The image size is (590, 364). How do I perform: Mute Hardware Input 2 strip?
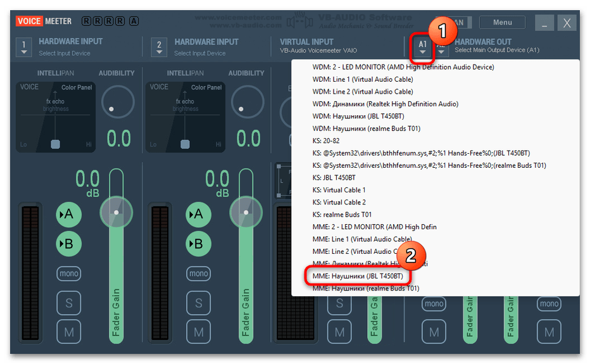[198, 332]
